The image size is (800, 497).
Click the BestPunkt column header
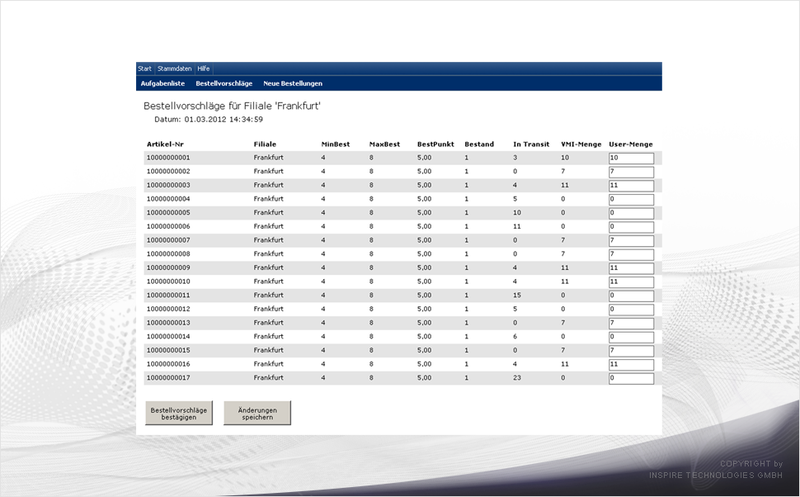435,144
